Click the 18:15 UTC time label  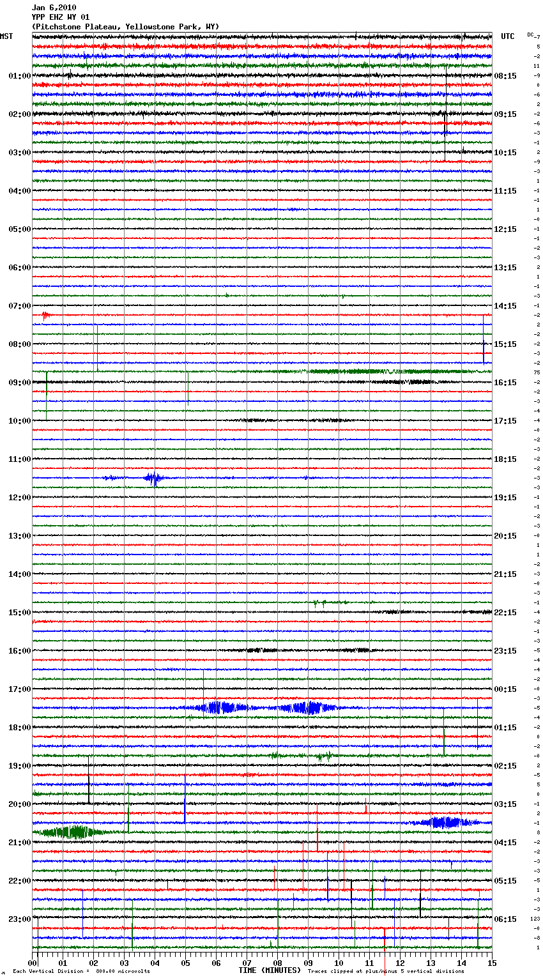point(505,459)
